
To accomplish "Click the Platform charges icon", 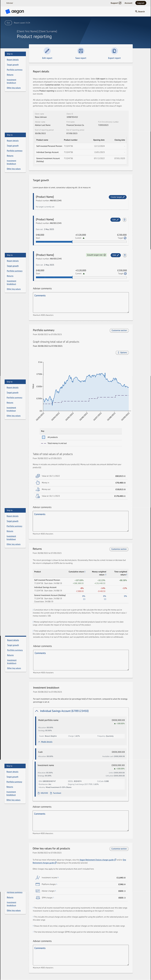I will 37,884.
